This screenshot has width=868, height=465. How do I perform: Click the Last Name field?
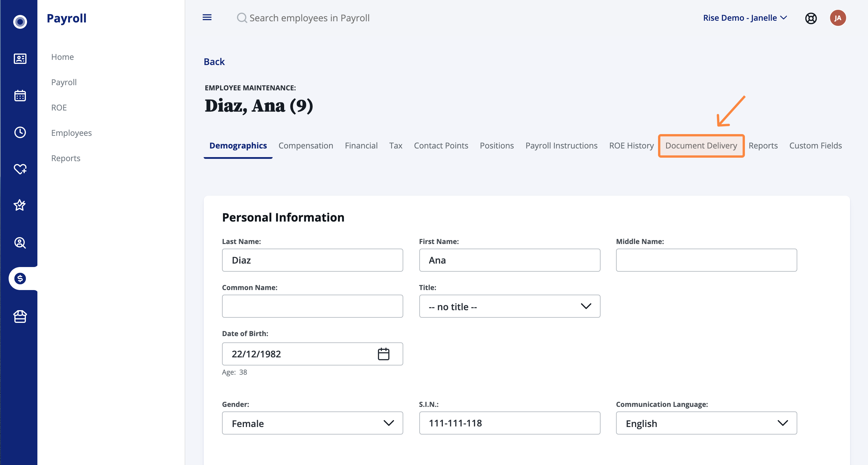coord(312,260)
